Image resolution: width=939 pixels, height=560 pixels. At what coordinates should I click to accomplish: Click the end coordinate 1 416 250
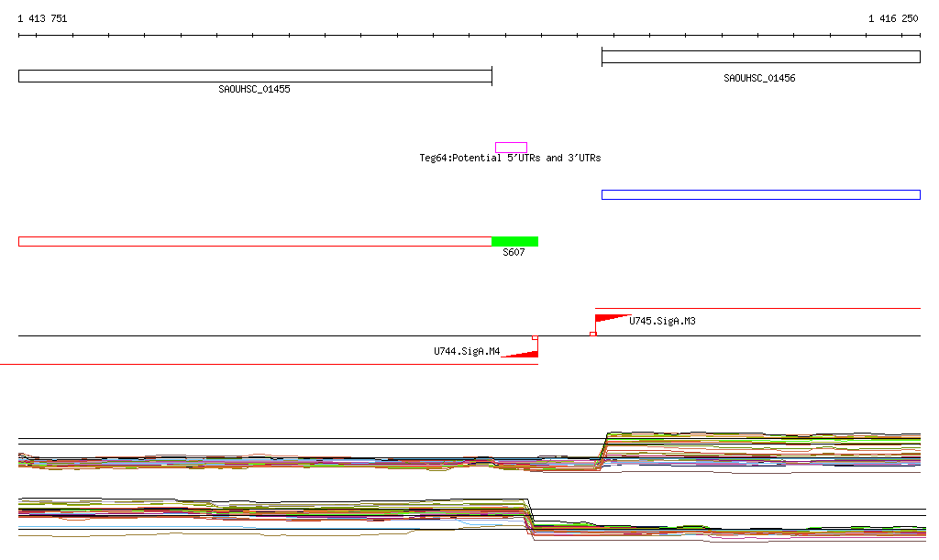(892, 19)
